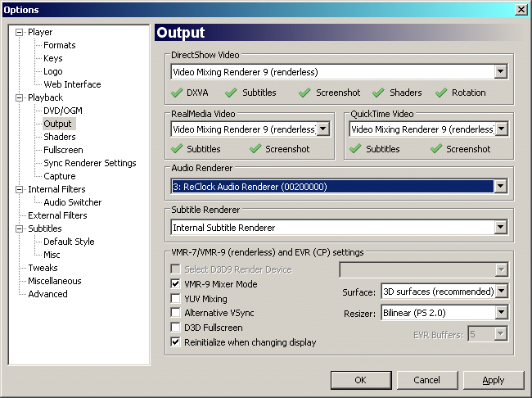Click the Apply button
Viewport: 532px width, 398px height.
[x=494, y=380]
